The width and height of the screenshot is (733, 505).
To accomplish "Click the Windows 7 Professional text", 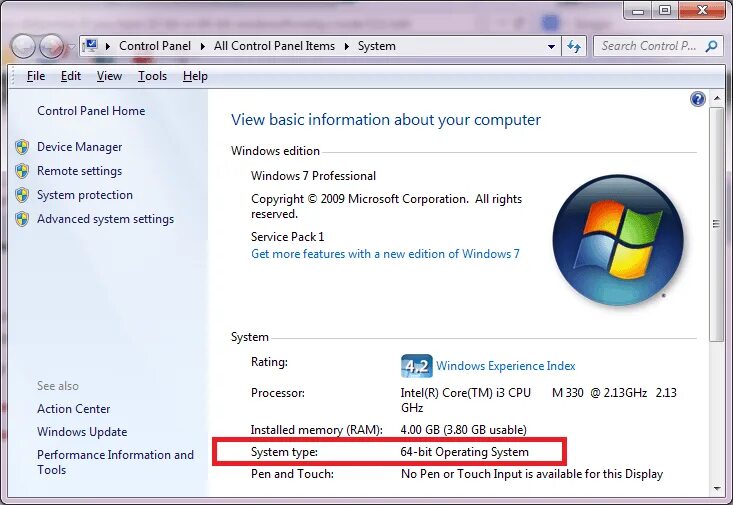I will (313, 176).
